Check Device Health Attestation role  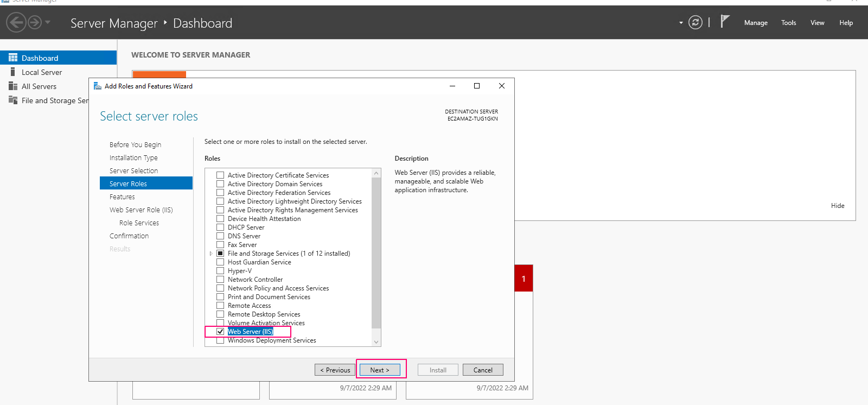(x=220, y=219)
